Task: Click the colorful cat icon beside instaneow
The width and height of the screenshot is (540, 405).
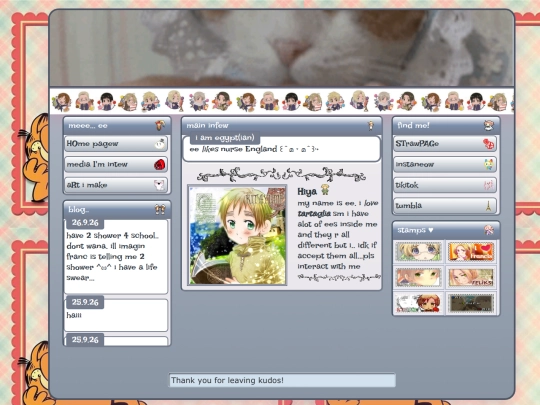Action: coord(488,165)
